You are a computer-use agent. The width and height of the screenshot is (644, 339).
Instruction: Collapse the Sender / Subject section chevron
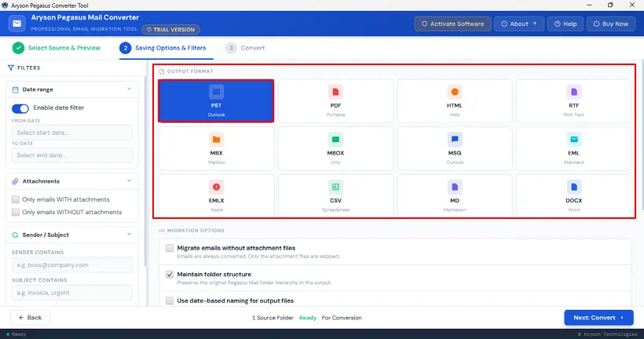tap(129, 235)
